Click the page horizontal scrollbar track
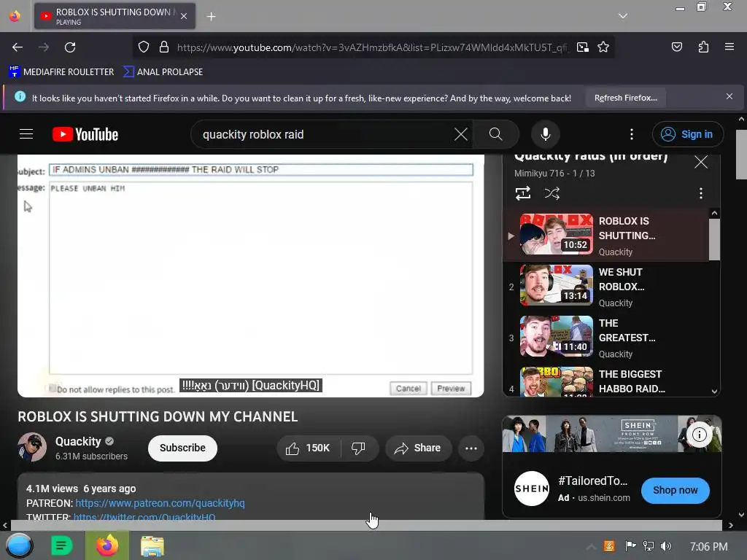 click(366, 525)
